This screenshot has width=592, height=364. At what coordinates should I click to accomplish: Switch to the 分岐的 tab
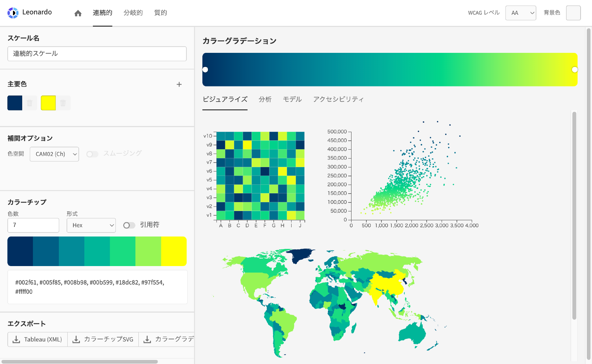[133, 13]
